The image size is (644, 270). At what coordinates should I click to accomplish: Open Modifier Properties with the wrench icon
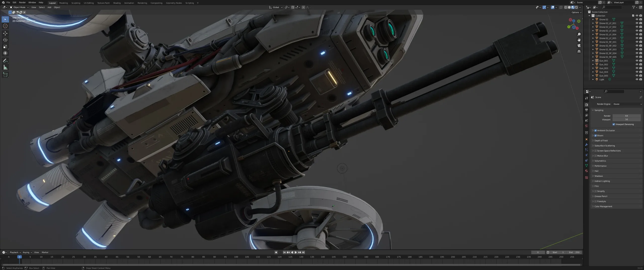586,145
